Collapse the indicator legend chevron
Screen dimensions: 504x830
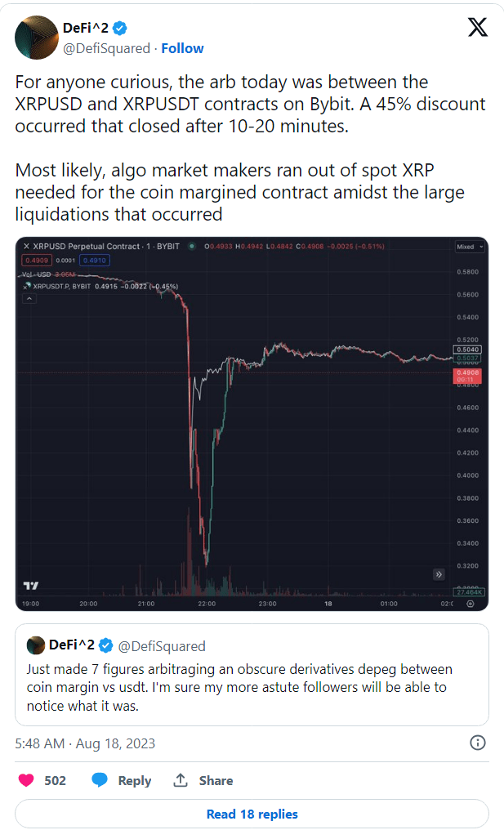coord(29,298)
